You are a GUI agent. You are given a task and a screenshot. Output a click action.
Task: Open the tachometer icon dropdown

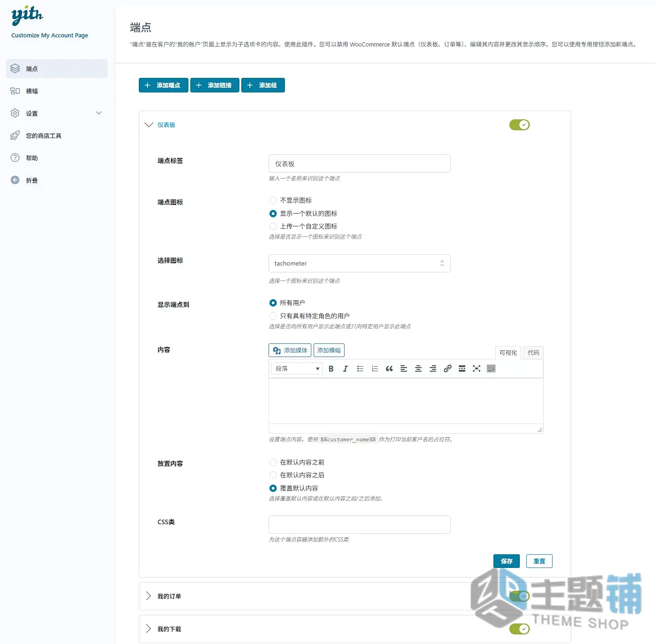360,263
